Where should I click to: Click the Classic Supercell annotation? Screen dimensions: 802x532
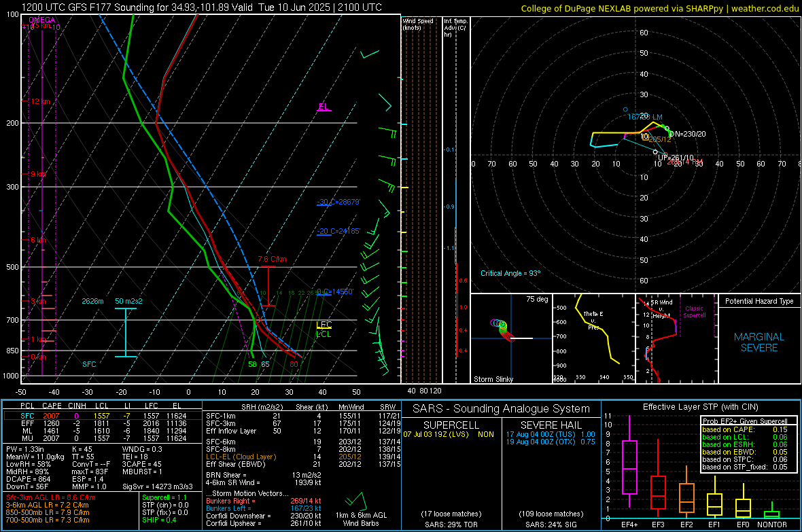tap(695, 312)
